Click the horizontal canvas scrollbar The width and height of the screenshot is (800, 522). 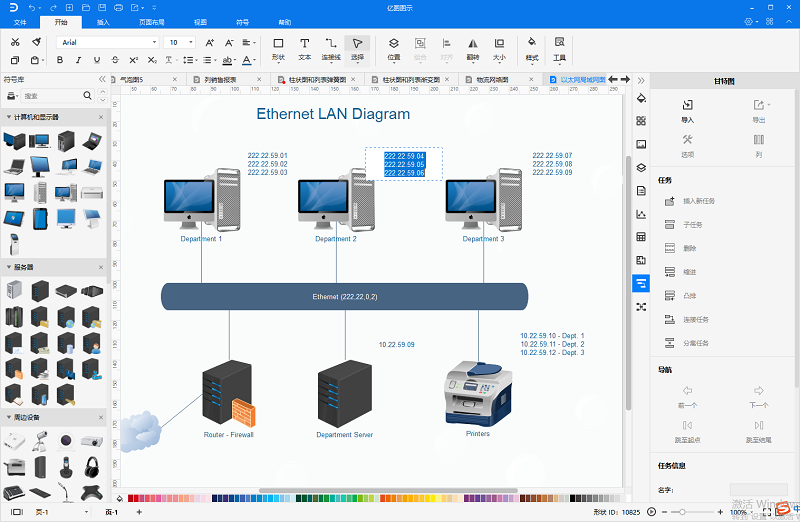pos(388,490)
